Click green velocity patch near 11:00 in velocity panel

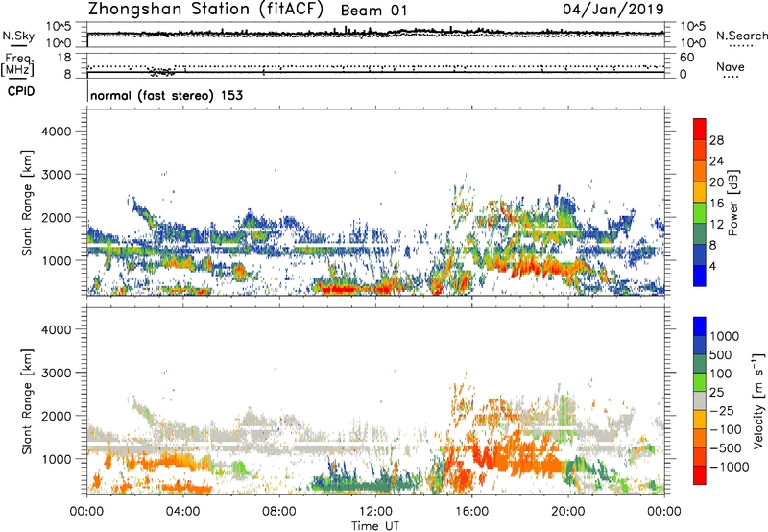click(x=350, y=486)
